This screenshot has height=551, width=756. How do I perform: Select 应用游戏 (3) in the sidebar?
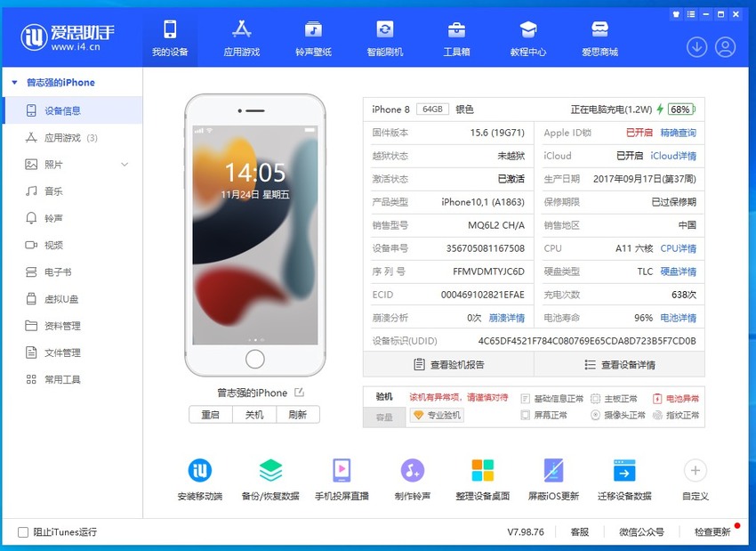(x=73, y=138)
